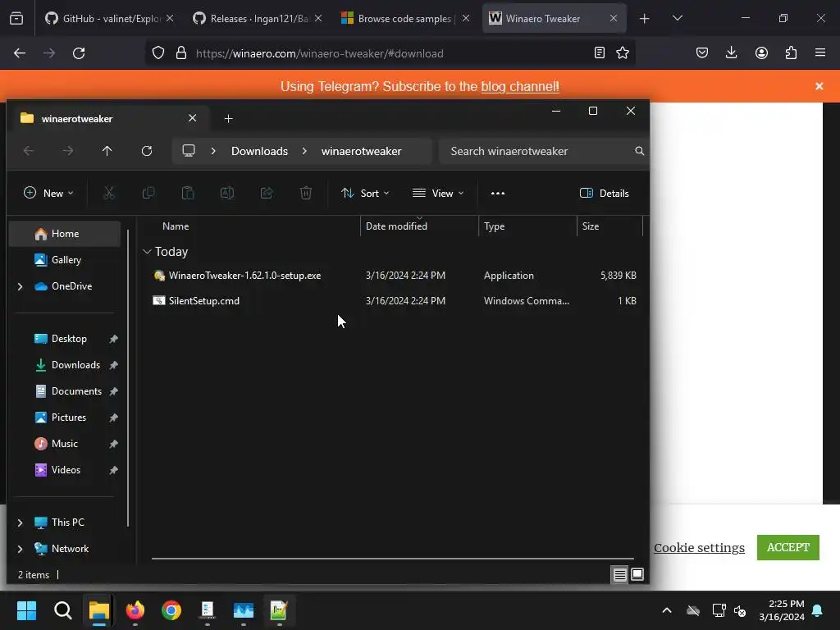
Task: Sort by the Date modified column header
Action: pyautogui.click(x=419, y=226)
